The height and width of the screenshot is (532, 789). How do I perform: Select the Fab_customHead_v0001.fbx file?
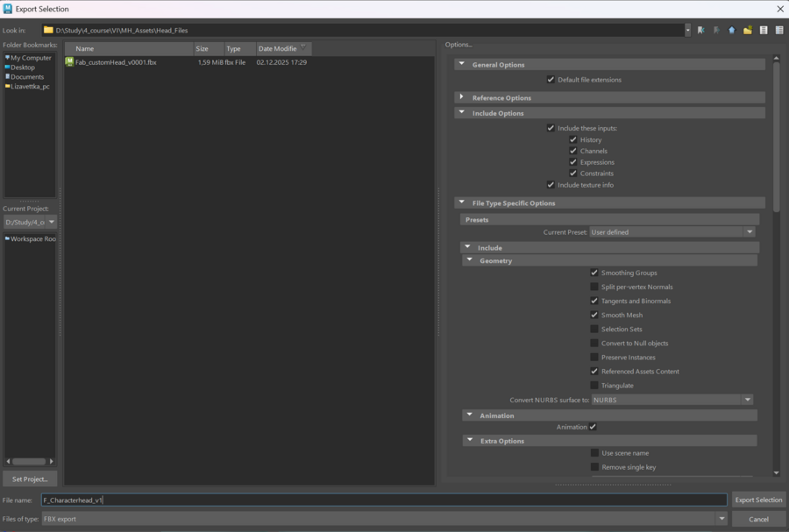coord(116,62)
